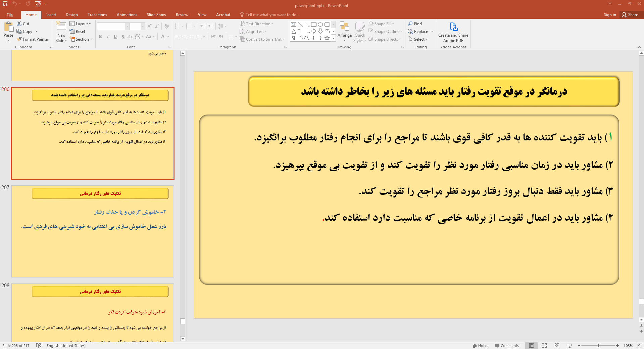Open the File menu
This screenshot has height=349, width=644.
coord(10,15)
